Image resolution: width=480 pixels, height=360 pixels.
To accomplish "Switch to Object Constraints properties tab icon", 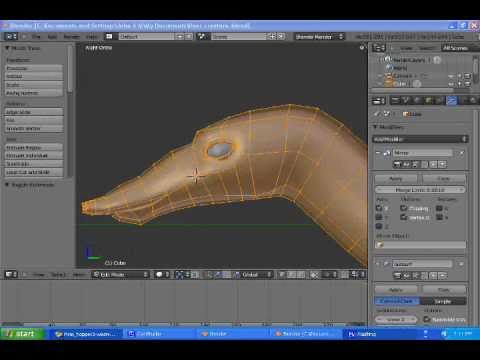I will pyautogui.click(x=440, y=100).
